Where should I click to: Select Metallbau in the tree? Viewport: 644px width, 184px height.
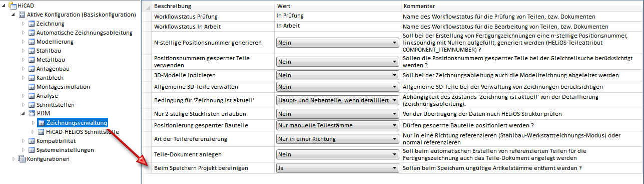51,60
